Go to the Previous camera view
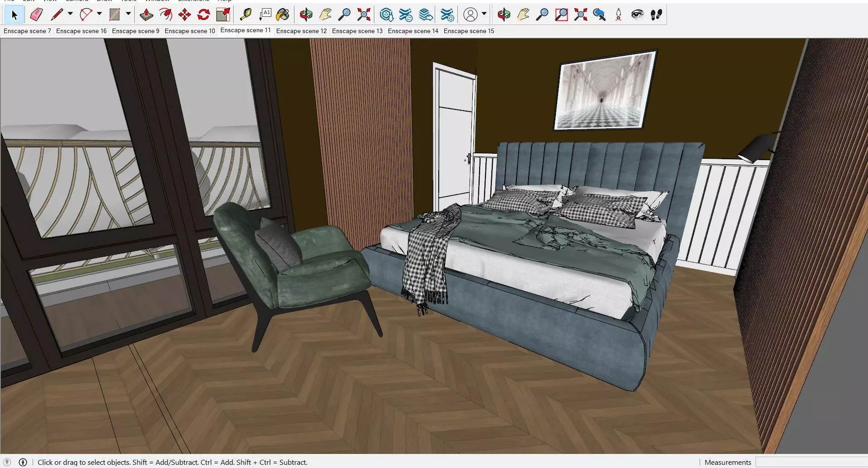868x468 pixels. (599, 15)
